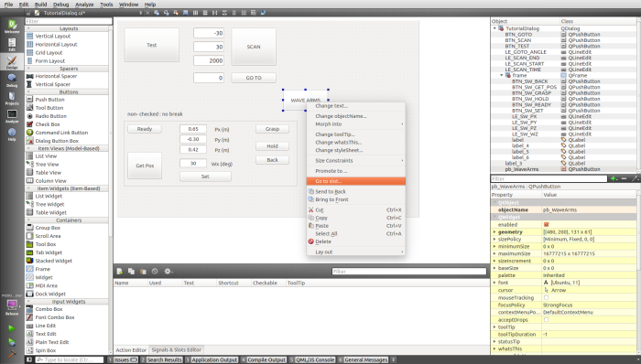Open the Compile Output pane
Screen dimensions: 641x364
264,359
